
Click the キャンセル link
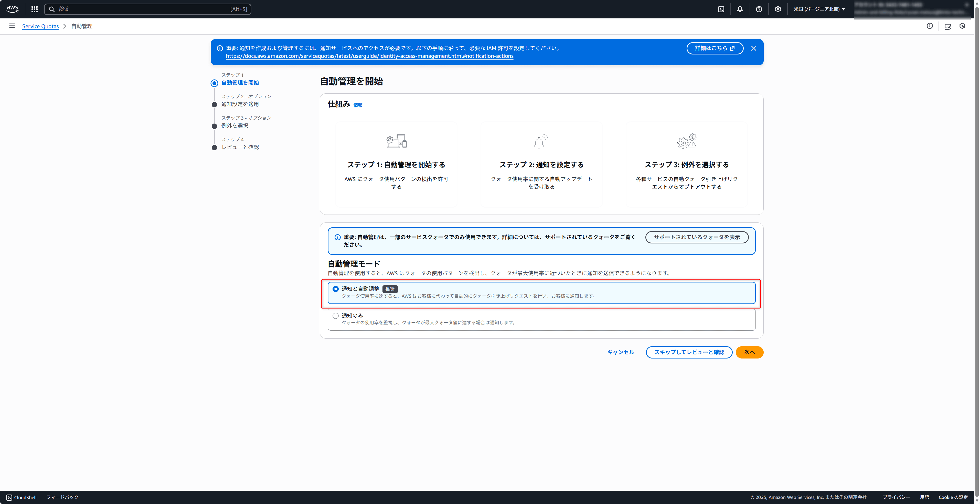(621, 352)
